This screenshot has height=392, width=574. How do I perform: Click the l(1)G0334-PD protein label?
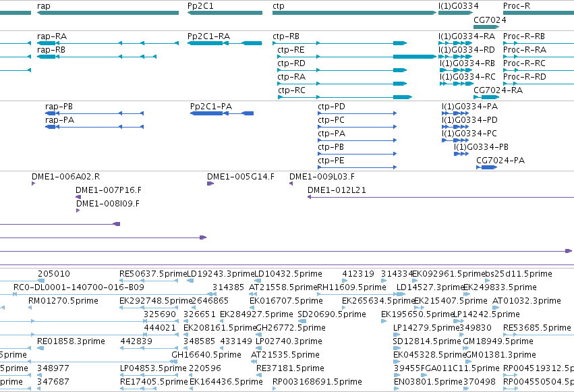(469, 120)
